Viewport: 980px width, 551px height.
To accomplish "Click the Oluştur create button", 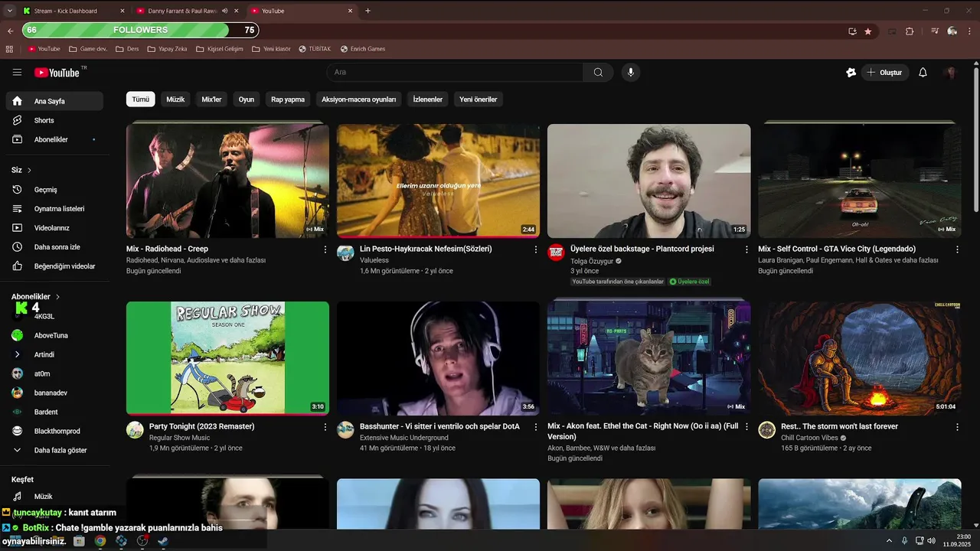I will tap(885, 73).
